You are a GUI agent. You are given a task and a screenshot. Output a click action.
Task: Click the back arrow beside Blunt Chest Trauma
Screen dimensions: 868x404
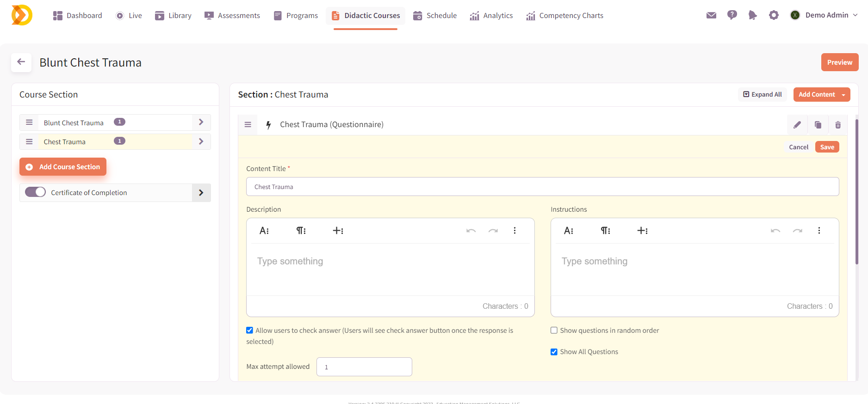coord(21,62)
